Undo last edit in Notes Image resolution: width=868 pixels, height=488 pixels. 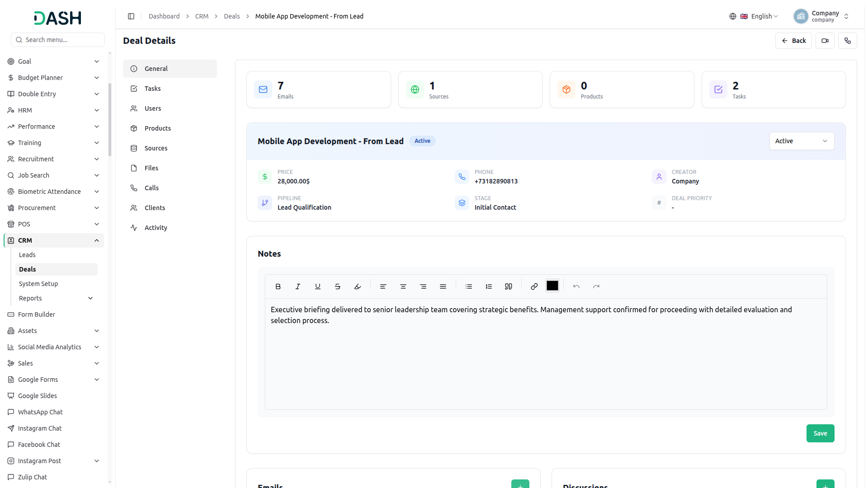(576, 286)
